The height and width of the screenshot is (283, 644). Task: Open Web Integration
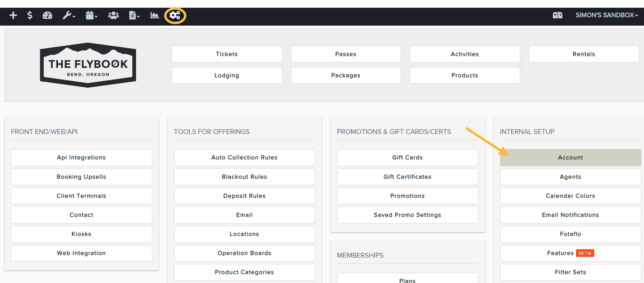click(x=81, y=253)
